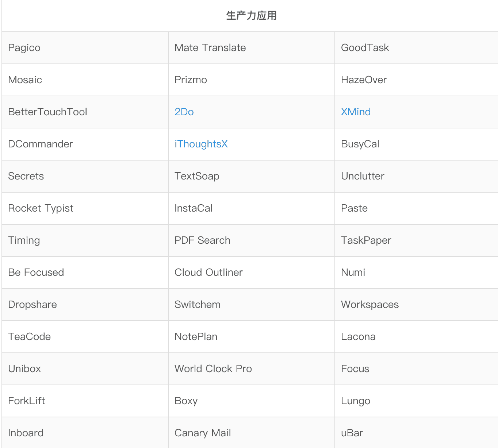Select the World Clock Pro entry
498x448 pixels.
(213, 369)
